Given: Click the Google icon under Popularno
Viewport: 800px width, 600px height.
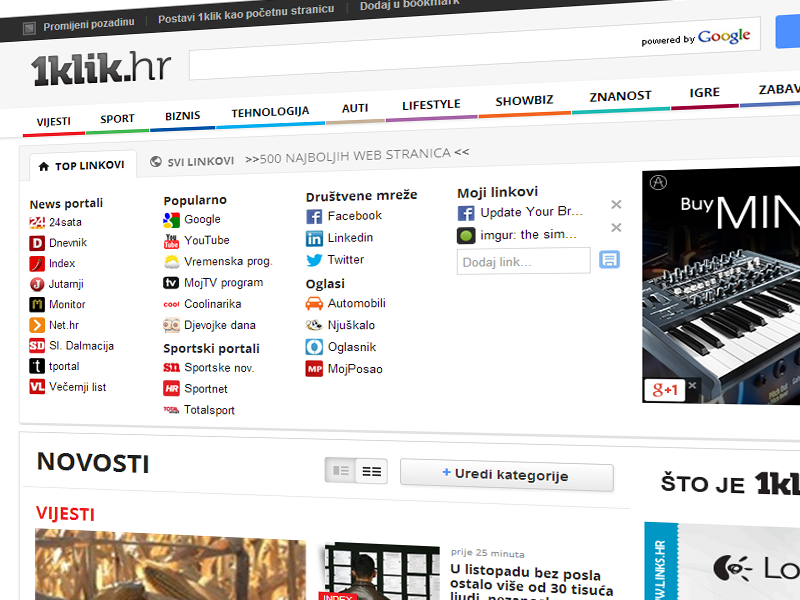Looking at the screenshot, I should point(171,220).
